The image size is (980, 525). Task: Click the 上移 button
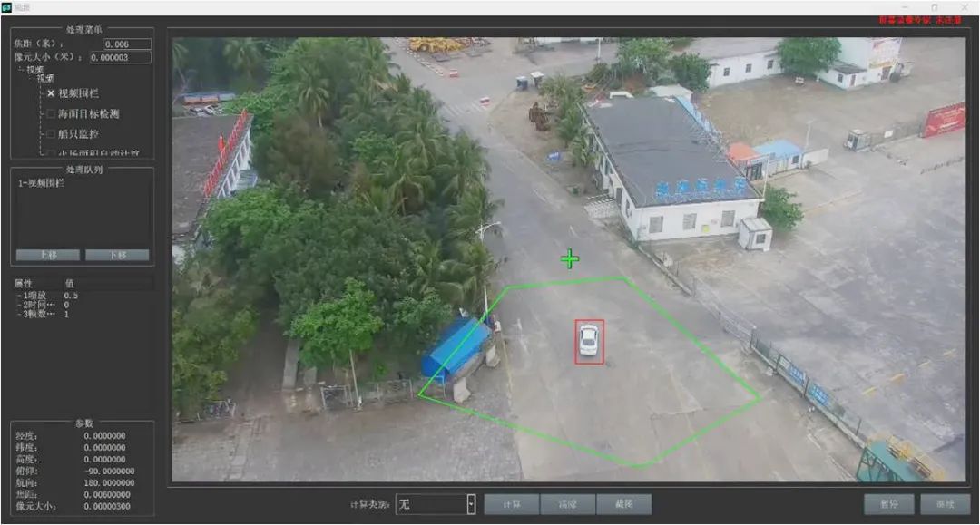click(x=47, y=255)
